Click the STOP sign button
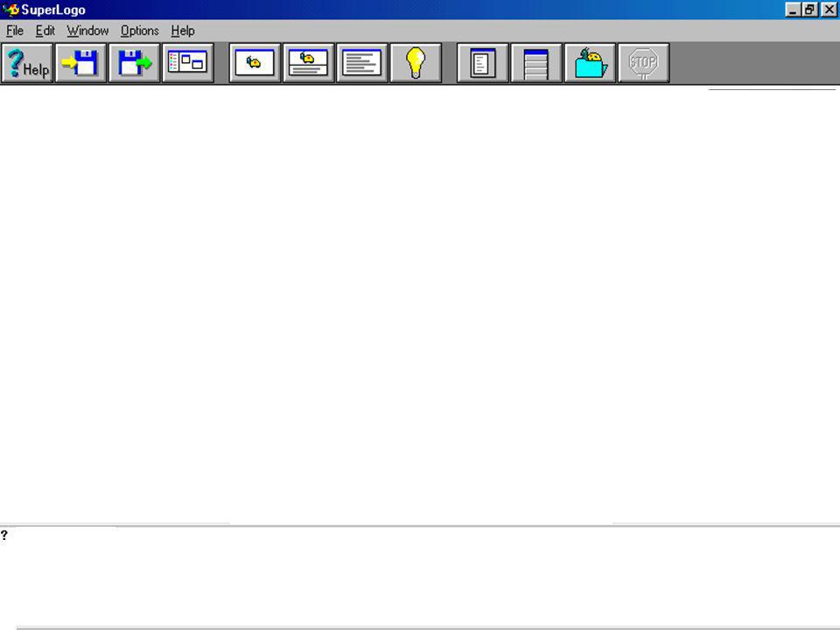The height and width of the screenshot is (630, 840). pos(643,63)
